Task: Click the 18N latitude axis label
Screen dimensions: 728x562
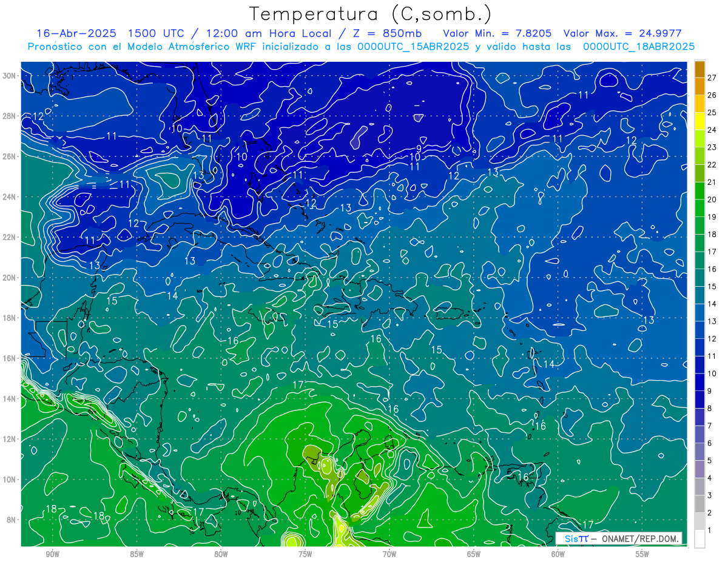Action: pos(10,318)
